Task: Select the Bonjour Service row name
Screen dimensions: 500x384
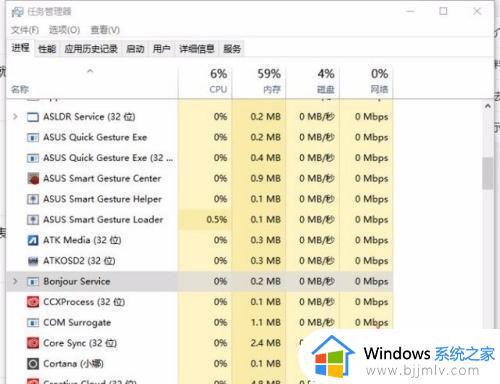Action: pos(77,282)
